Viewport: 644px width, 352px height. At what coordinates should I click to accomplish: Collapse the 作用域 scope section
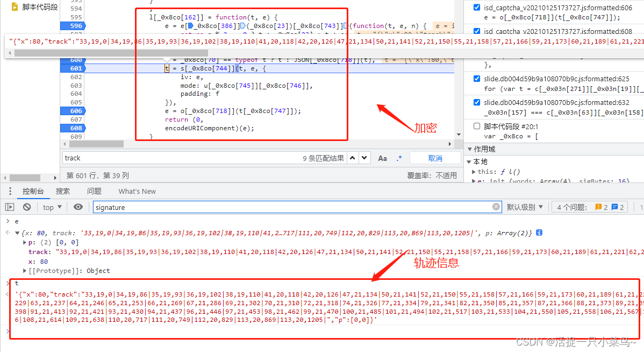point(470,149)
